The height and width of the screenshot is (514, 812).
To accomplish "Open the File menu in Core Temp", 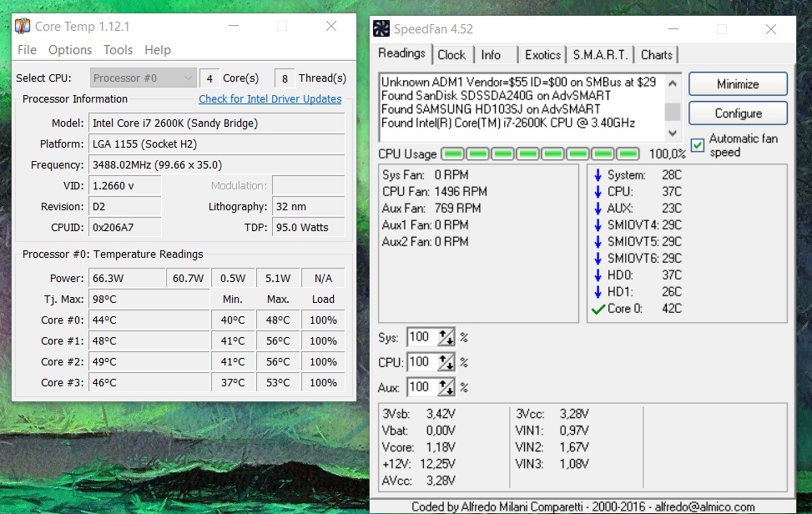I will coord(27,50).
